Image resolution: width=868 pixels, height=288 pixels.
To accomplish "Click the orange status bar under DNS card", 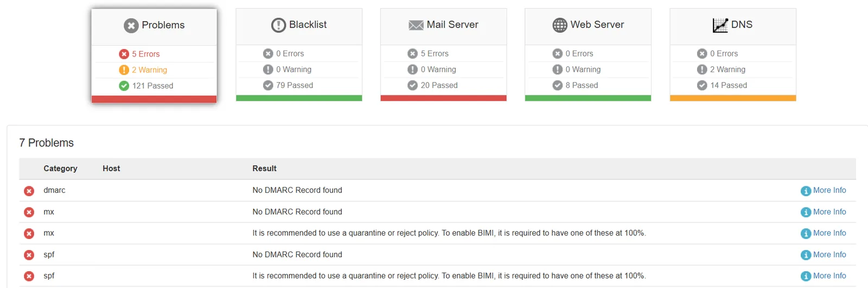I will [x=733, y=98].
